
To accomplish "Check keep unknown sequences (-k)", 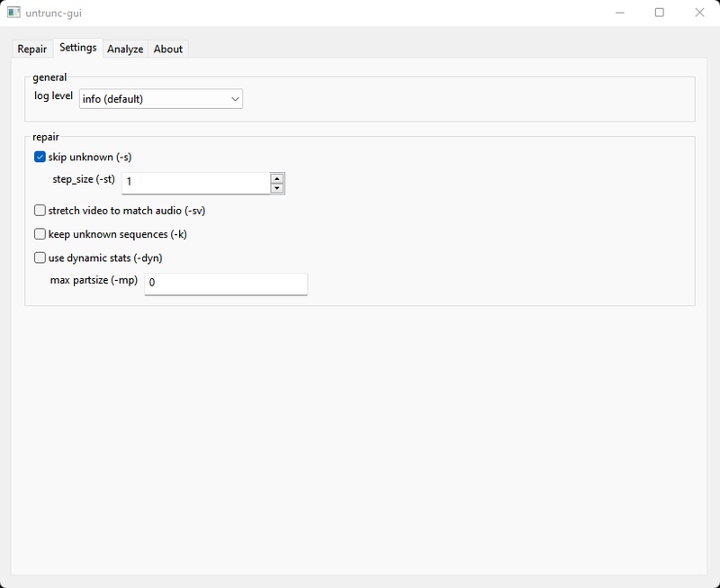I will [x=38, y=235].
